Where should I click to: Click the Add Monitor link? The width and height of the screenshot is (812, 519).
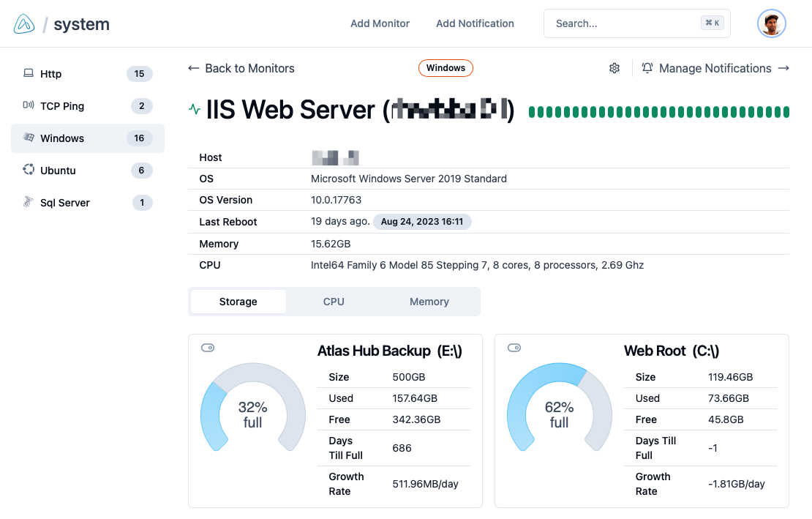380,23
